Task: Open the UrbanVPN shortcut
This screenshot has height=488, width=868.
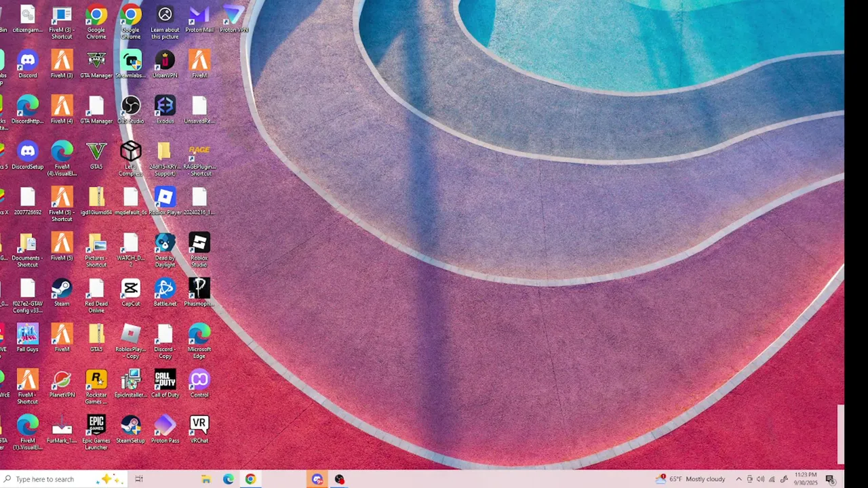Action: [x=165, y=65]
